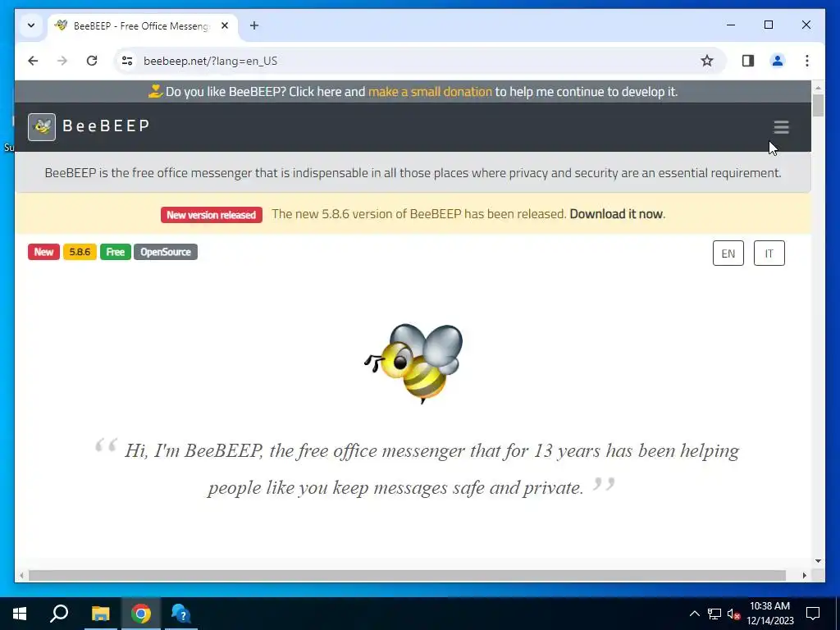Open the notification center icon
The width and height of the screenshot is (840, 630).
tap(813, 614)
